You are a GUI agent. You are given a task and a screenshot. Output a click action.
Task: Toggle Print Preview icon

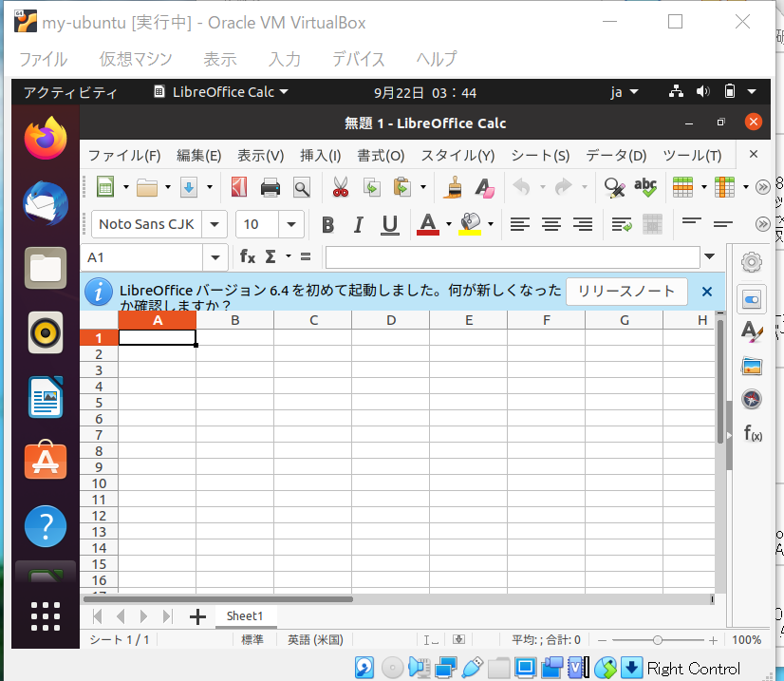coord(302,188)
